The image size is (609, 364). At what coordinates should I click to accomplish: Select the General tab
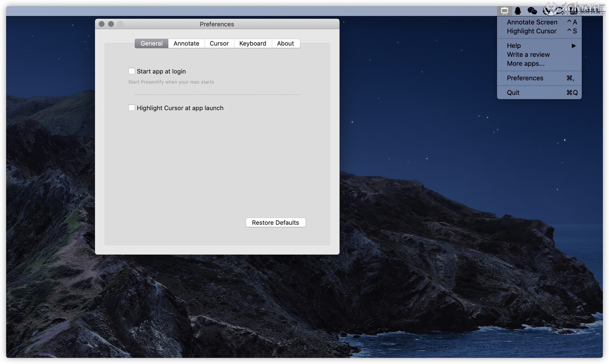pos(151,43)
